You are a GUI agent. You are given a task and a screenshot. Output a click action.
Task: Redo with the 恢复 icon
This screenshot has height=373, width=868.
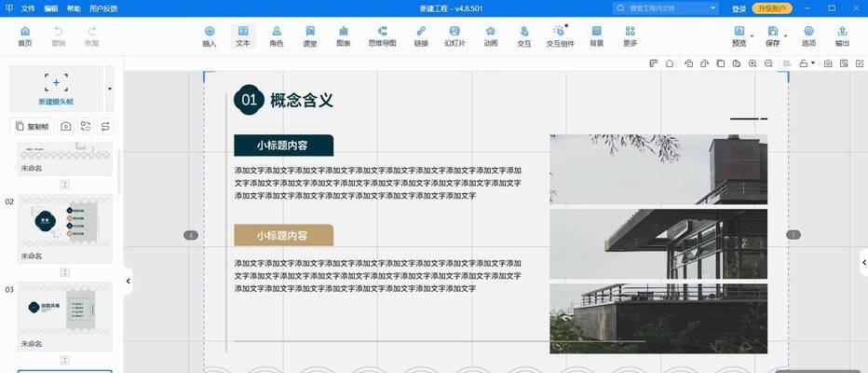point(92,36)
